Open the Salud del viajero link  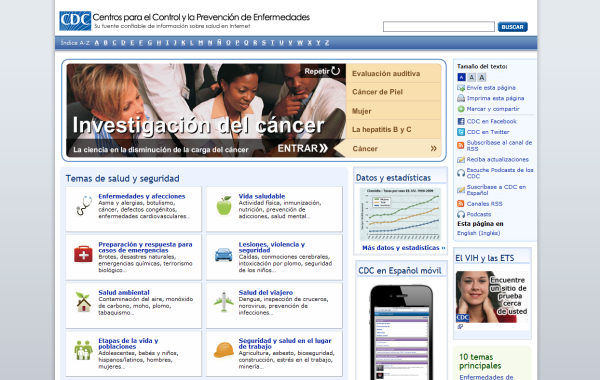[266, 292]
